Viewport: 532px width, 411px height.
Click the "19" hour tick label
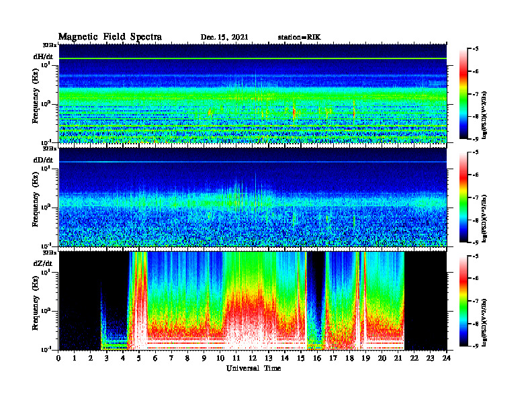(365, 359)
